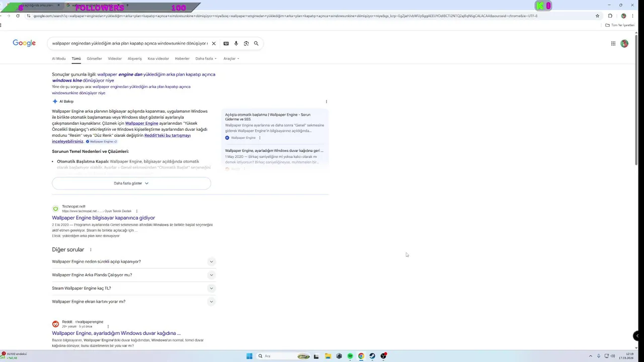The width and height of the screenshot is (644, 362).
Task: Open volume control in system tray
Action: [x=613, y=356]
